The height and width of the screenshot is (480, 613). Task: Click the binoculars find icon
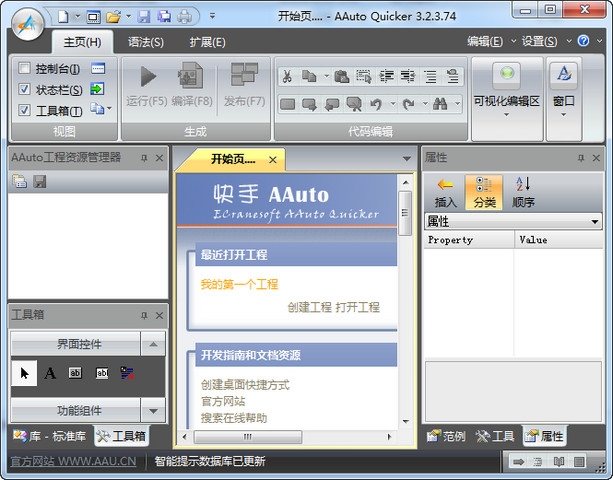[x=440, y=104]
